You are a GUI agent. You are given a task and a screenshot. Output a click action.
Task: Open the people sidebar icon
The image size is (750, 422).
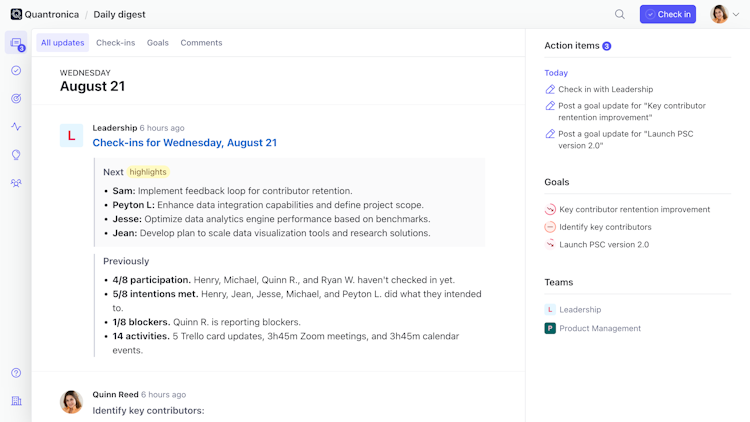pyautogui.click(x=16, y=183)
